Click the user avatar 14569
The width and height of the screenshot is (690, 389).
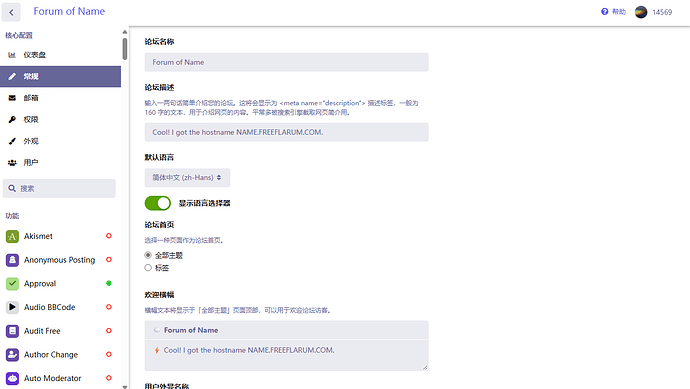(641, 12)
